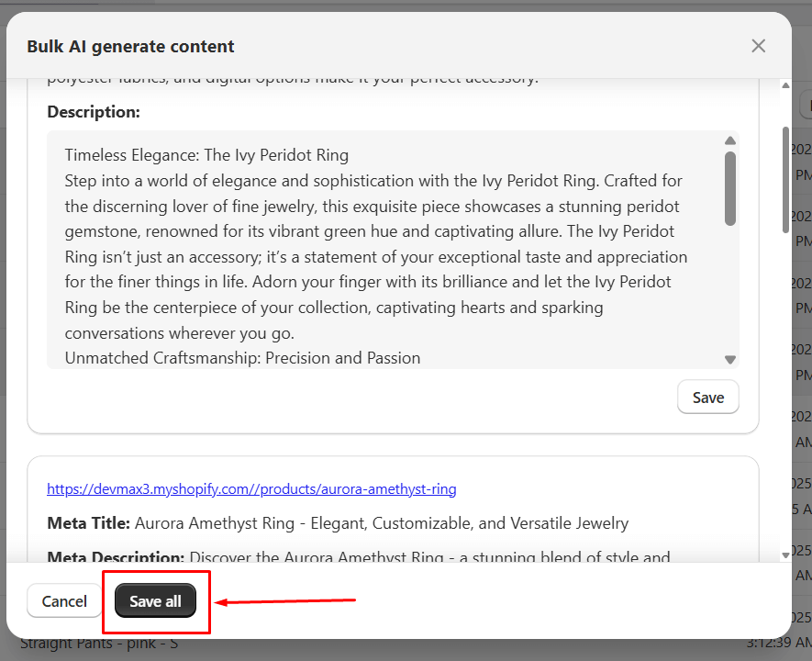Image resolution: width=812 pixels, height=661 pixels.
Task: Click the Save all button
Action: pos(155,601)
